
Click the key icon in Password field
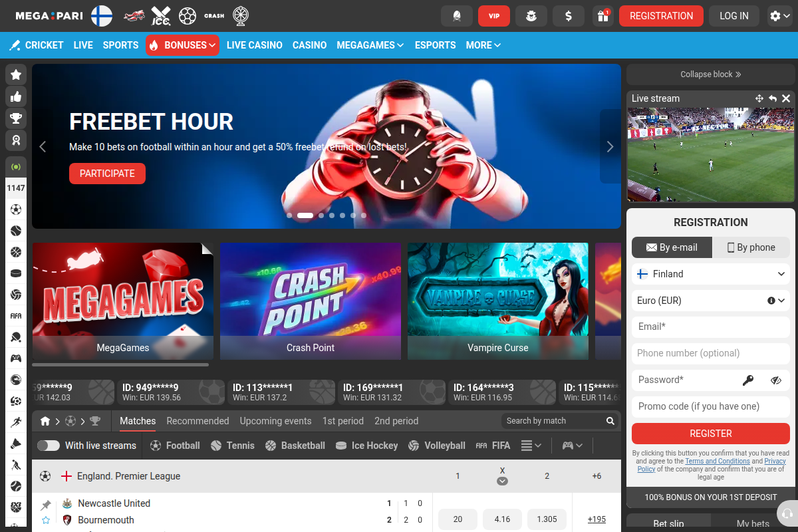[x=749, y=380]
